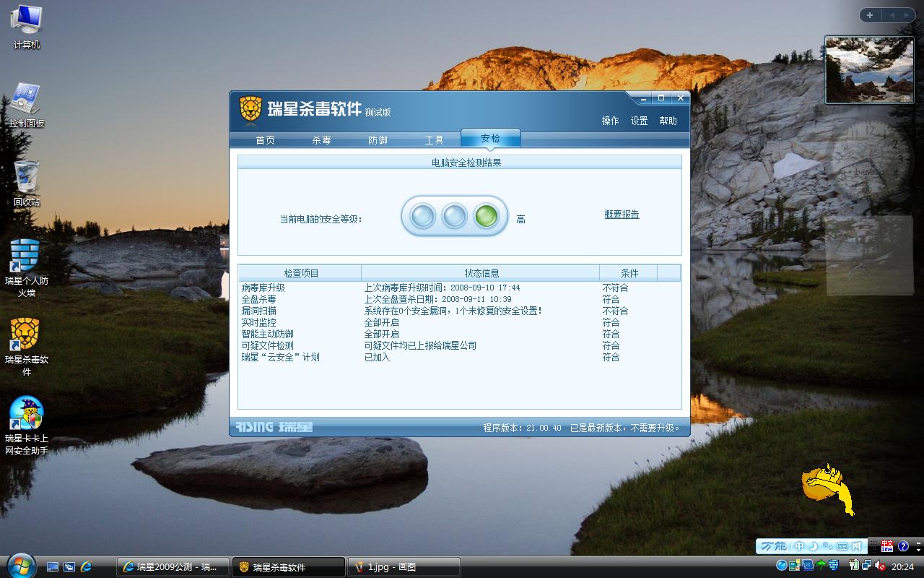Click the muted volume tray icon
The width and height of the screenshot is (924, 578).
[x=880, y=566]
